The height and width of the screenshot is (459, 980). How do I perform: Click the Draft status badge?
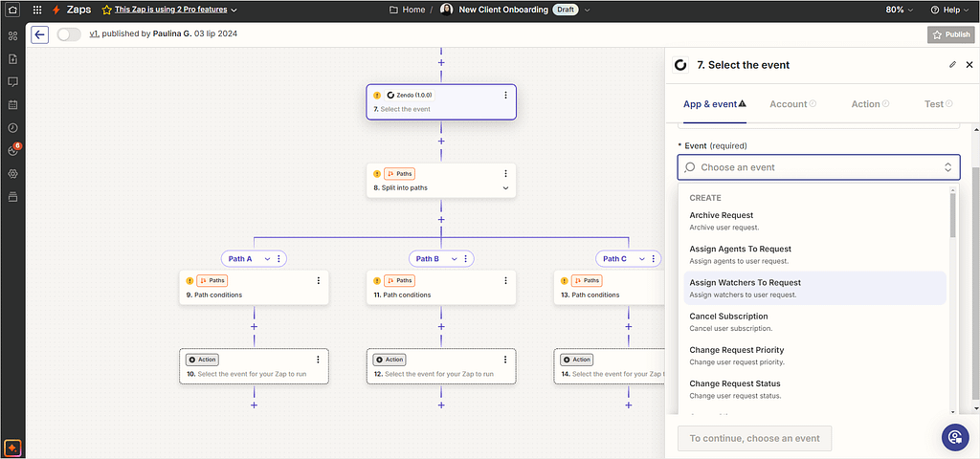[x=565, y=10]
